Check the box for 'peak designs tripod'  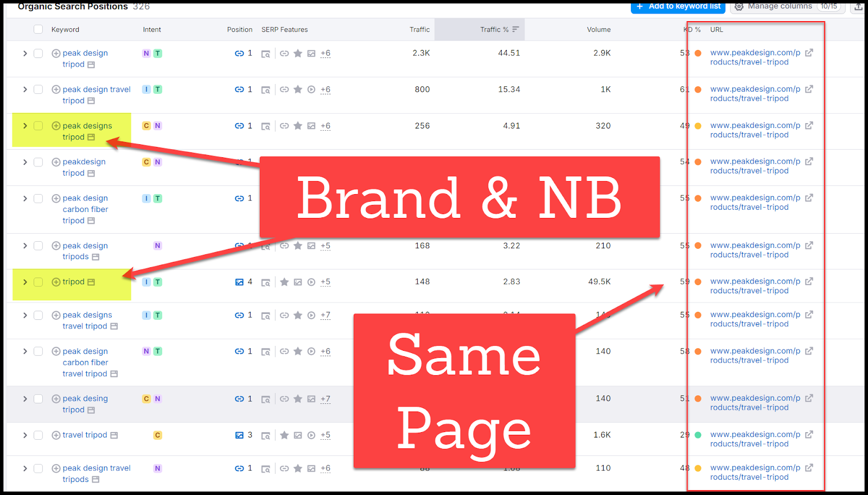point(38,126)
